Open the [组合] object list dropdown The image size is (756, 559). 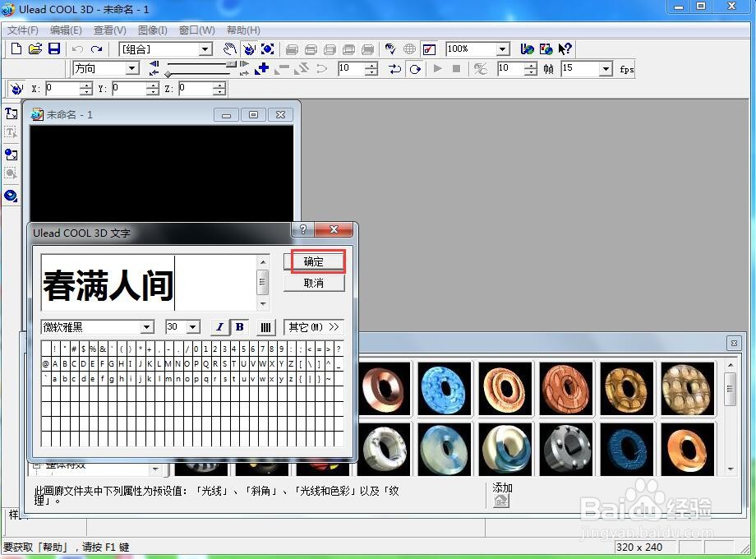point(205,49)
